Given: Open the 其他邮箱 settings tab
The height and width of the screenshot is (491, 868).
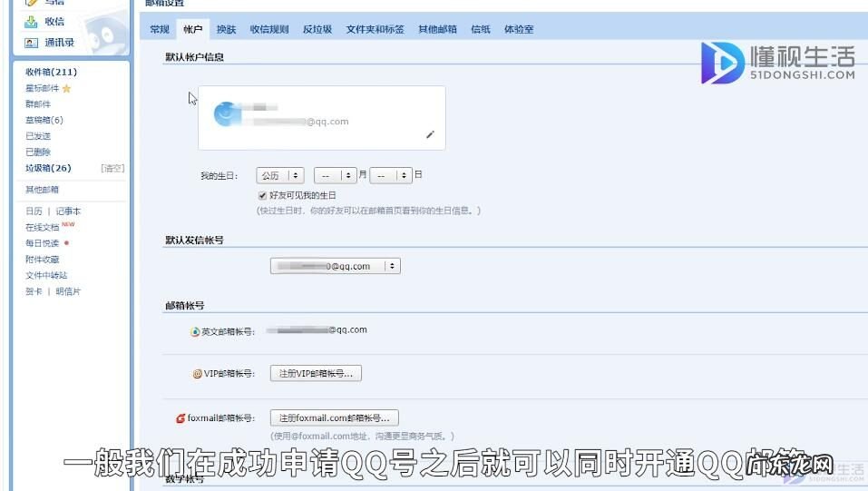Looking at the screenshot, I should point(437,29).
